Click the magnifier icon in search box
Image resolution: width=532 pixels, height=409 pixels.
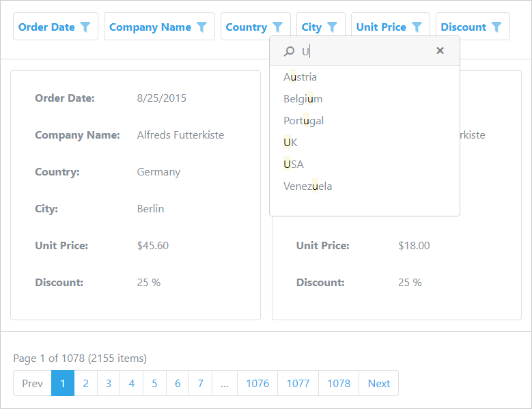289,51
